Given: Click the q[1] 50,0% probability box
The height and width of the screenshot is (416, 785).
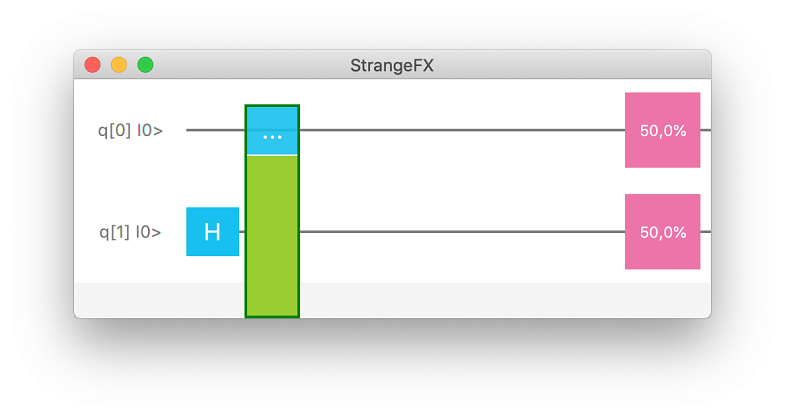Looking at the screenshot, I should [x=662, y=232].
